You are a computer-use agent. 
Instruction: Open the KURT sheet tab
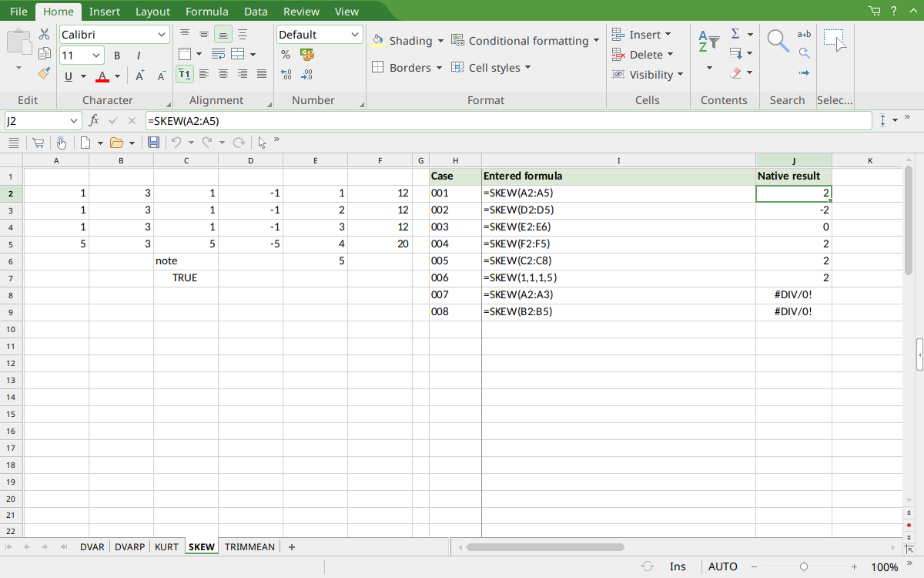(x=166, y=546)
